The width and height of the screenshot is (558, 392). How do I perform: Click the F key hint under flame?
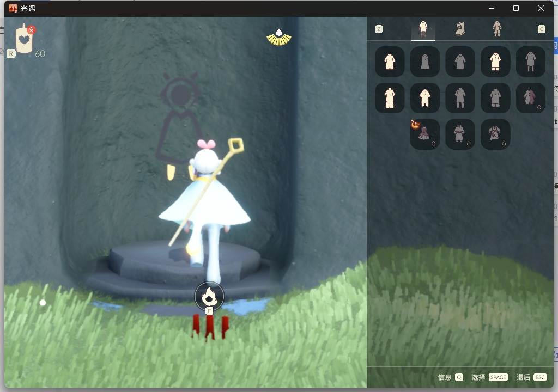(x=209, y=311)
